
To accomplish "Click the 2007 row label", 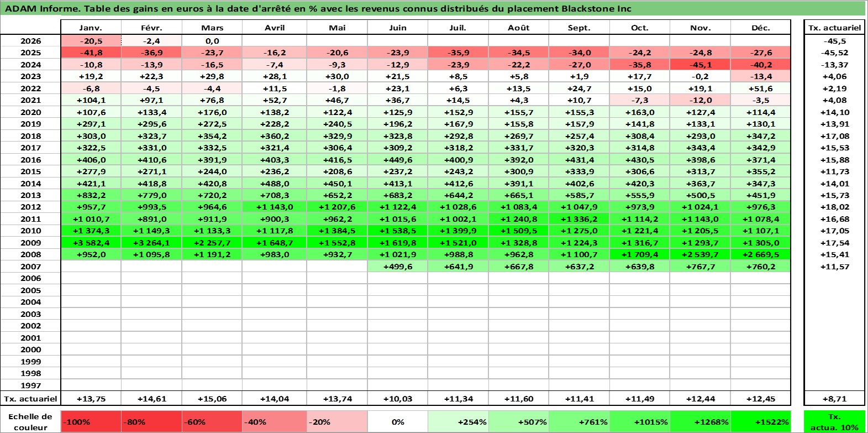I will pos(30,267).
